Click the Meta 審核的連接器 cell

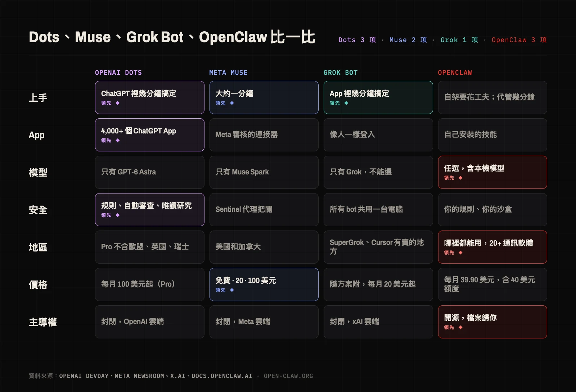pos(264,135)
